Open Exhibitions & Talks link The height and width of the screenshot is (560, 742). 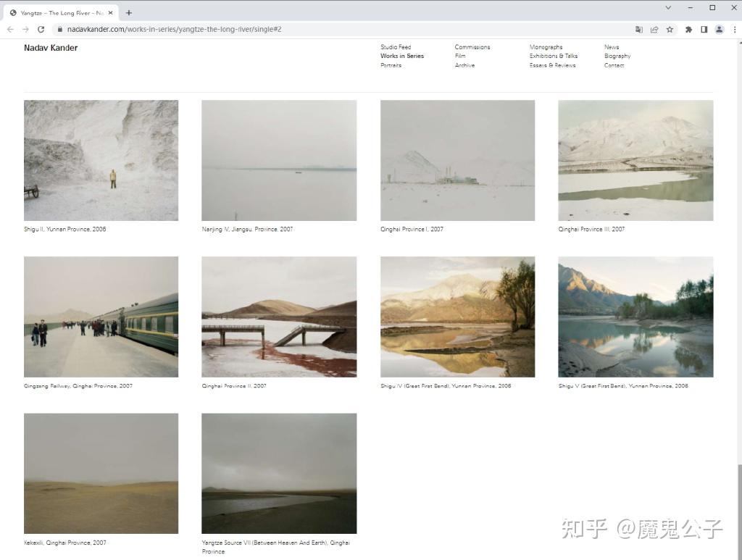pos(554,56)
